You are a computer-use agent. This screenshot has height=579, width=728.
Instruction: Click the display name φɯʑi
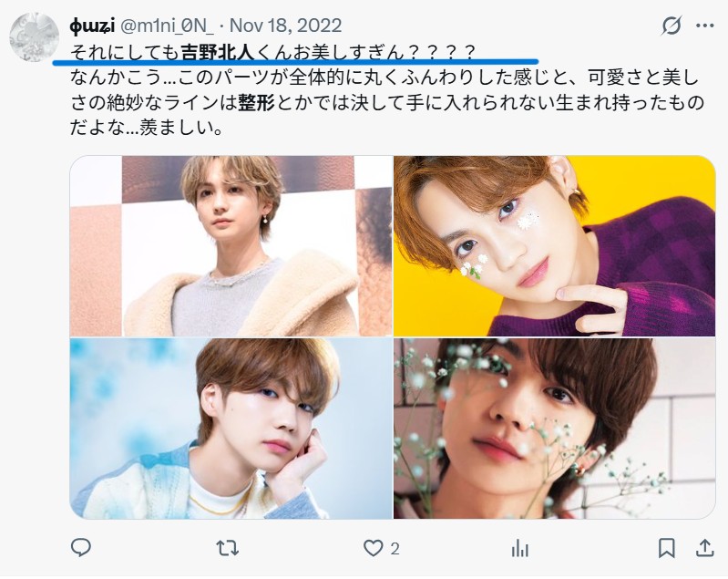coord(92,26)
